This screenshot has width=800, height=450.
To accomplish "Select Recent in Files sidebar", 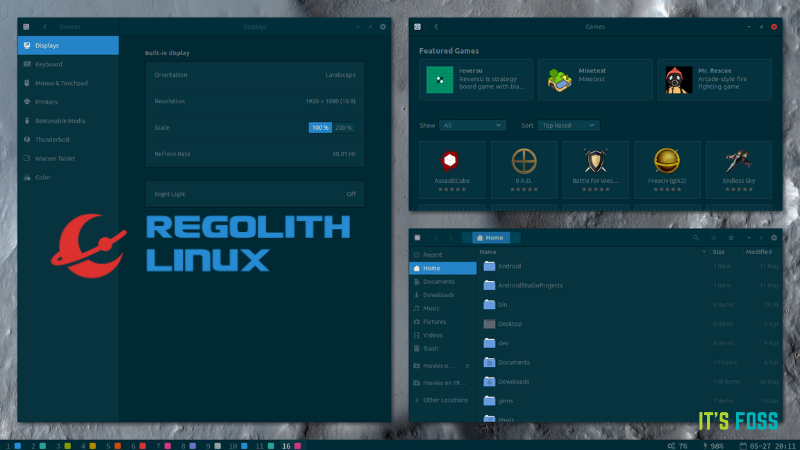I will 443,255.
